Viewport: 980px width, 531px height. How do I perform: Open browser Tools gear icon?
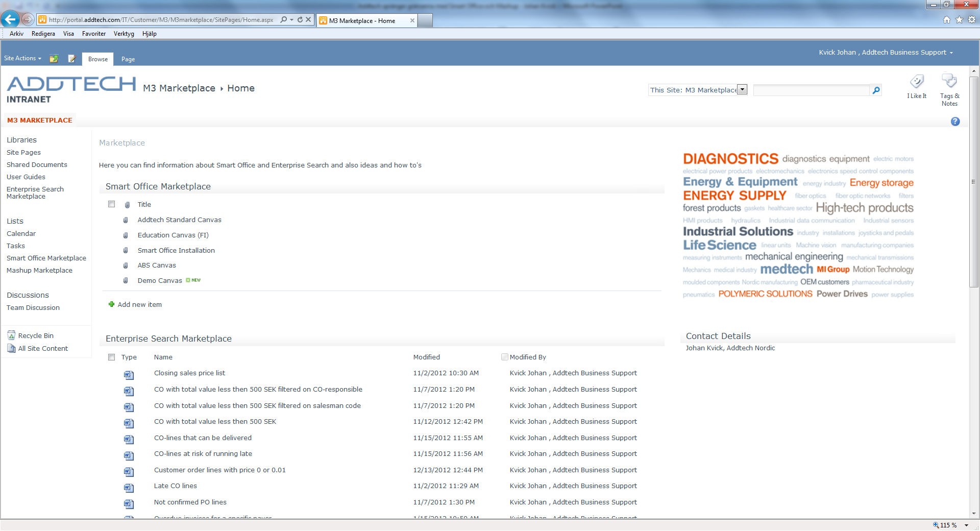(972, 20)
